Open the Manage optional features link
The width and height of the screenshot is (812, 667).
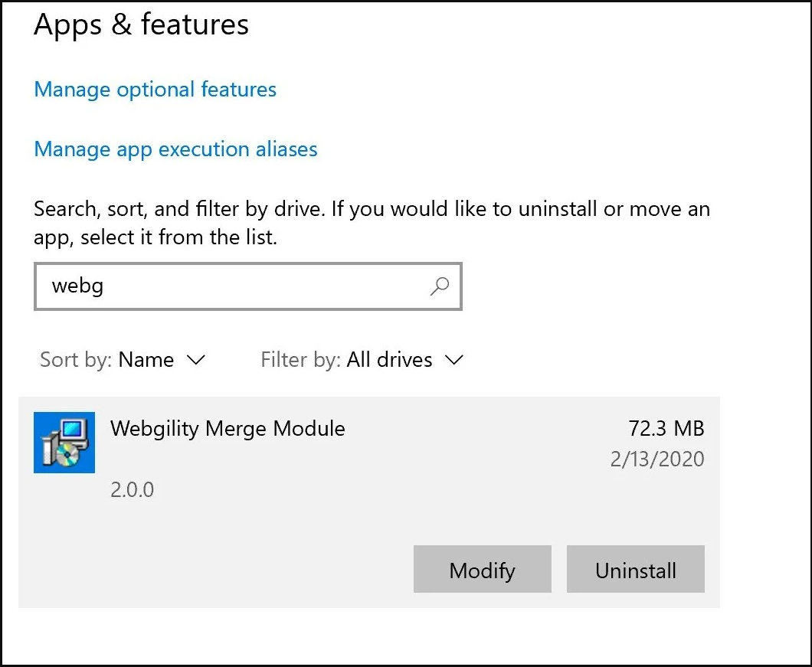point(155,90)
